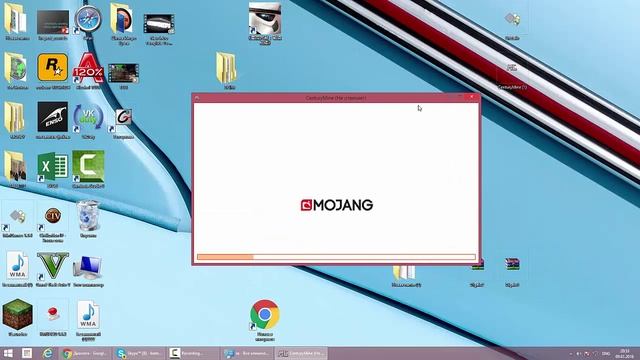The width and height of the screenshot is (640, 360).
Task: Click the taskbar clock and date
Action: tap(624, 353)
